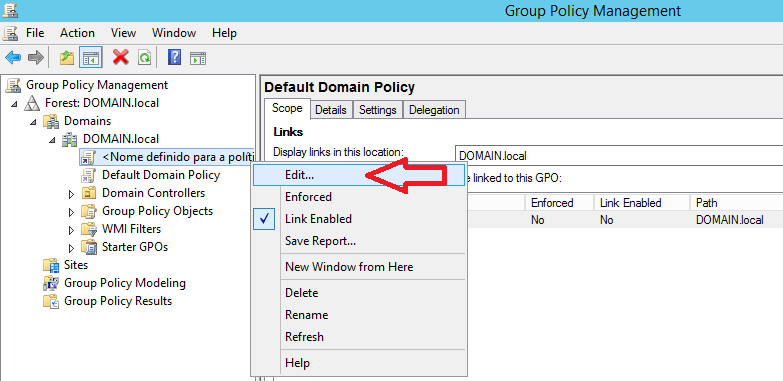This screenshot has height=381, width=783.
Task: Toggle Enforced in the context menu
Action: coord(359,197)
